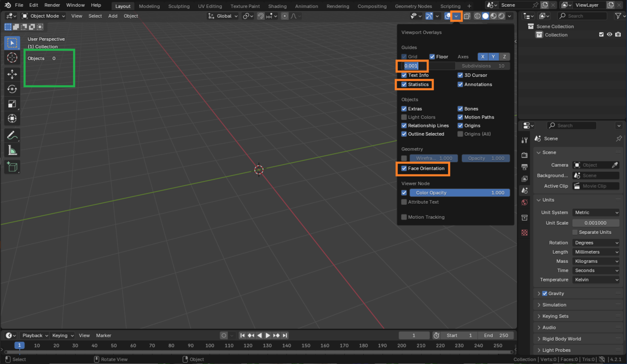Switch to material preview shading
This screenshot has width=627, height=364.
pyautogui.click(x=493, y=16)
